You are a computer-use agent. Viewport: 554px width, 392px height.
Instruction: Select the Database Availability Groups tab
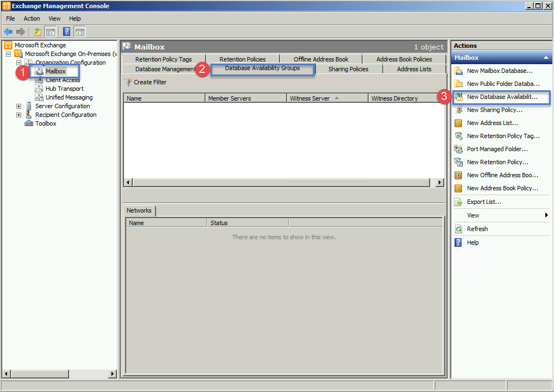pos(263,68)
